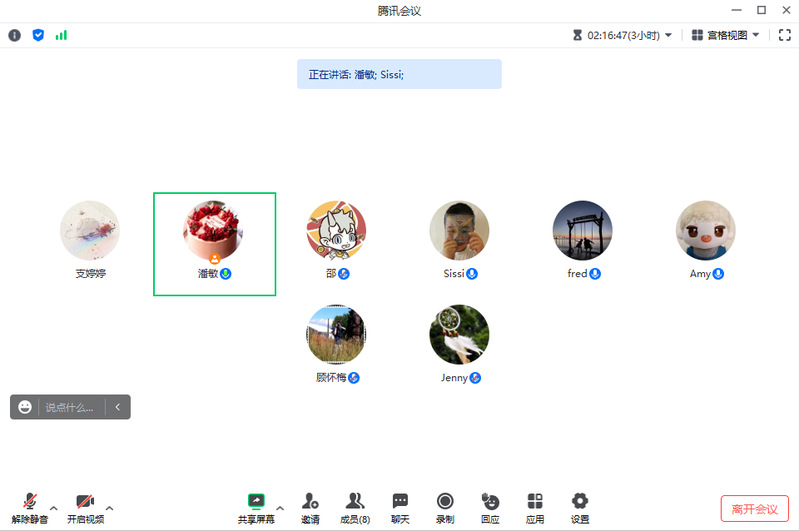Expand audio options arrow beside 解除静音
Screen dimensions: 799x531
(x=54, y=508)
